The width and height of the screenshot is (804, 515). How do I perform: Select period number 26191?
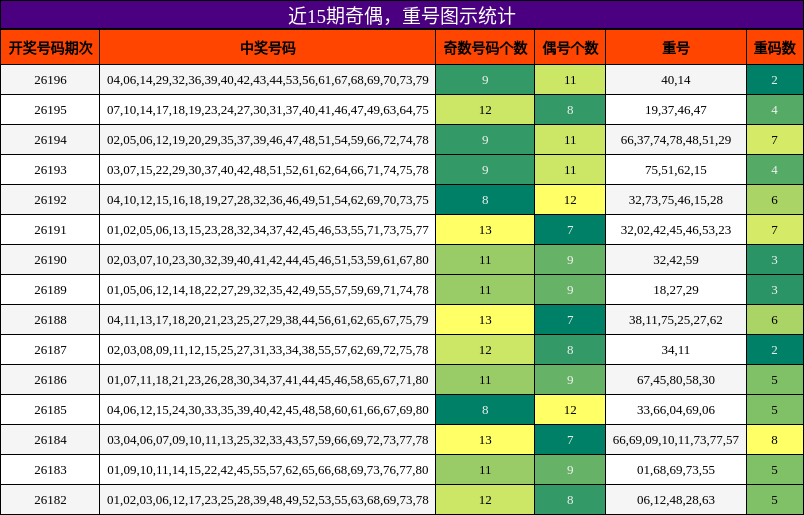(50, 230)
